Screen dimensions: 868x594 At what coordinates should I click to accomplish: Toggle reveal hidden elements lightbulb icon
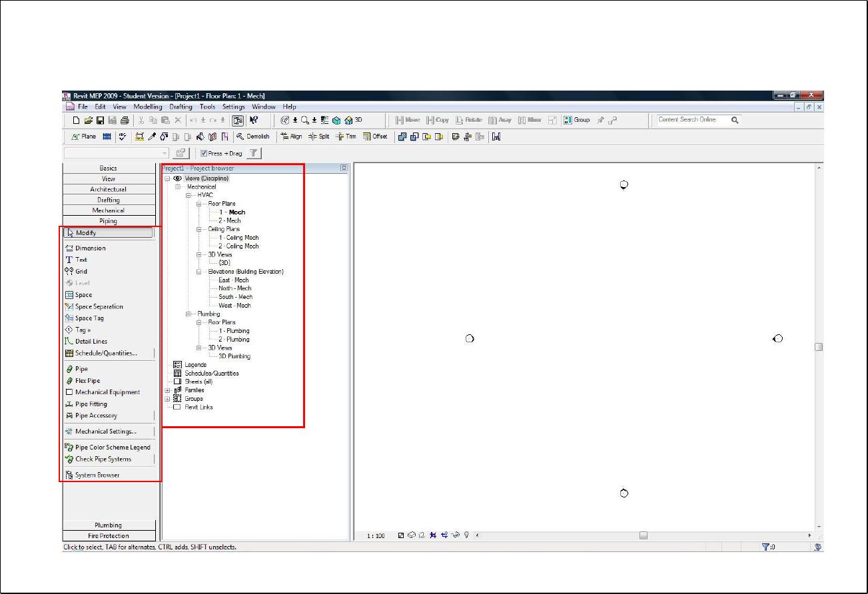click(x=467, y=535)
